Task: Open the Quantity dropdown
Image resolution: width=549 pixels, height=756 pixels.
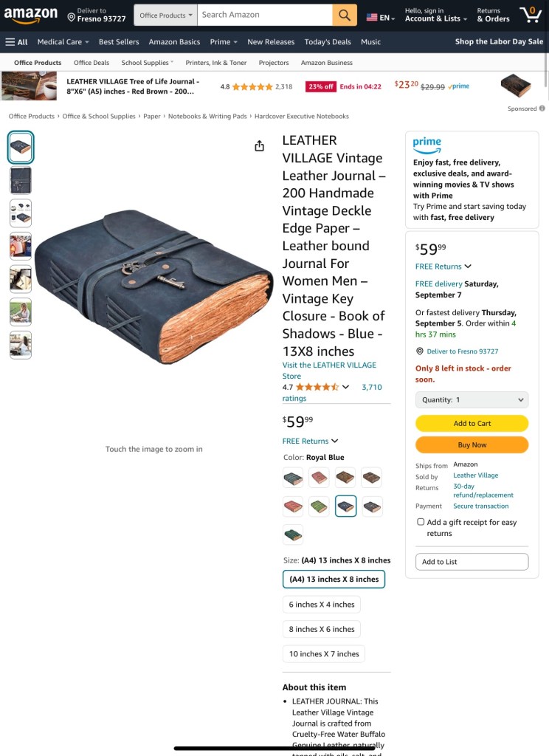Action: point(472,399)
